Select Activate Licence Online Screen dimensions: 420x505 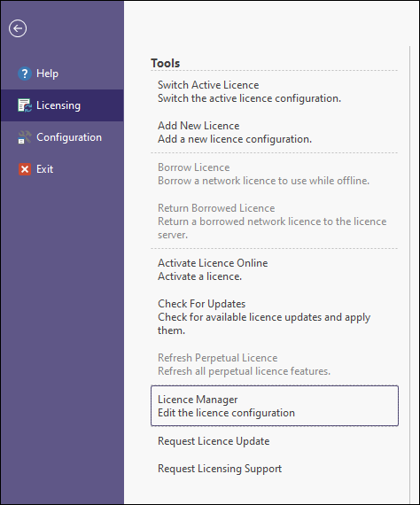click(275, 269)
